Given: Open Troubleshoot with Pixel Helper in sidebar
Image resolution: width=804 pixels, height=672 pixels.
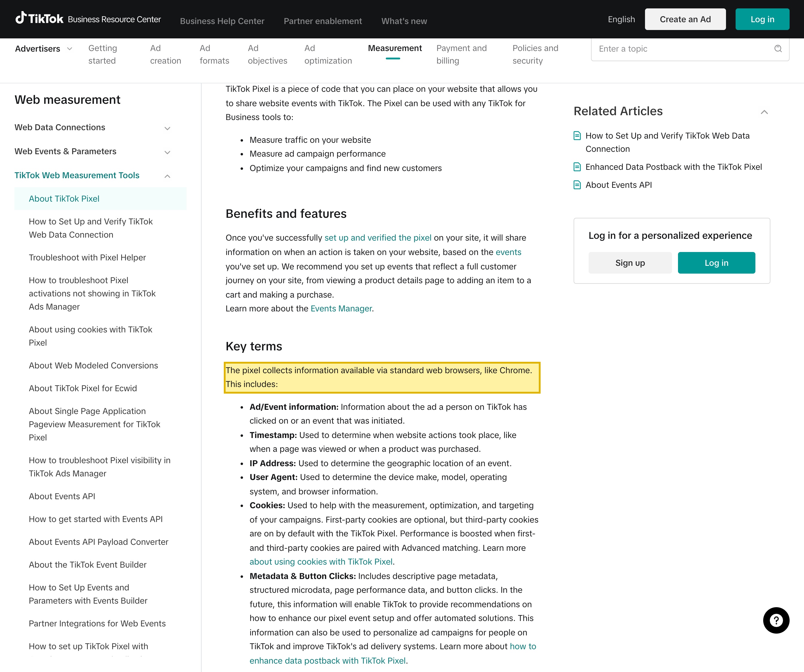Looking at the screenshot, I should pyautogui.click(x=87, y=257).
